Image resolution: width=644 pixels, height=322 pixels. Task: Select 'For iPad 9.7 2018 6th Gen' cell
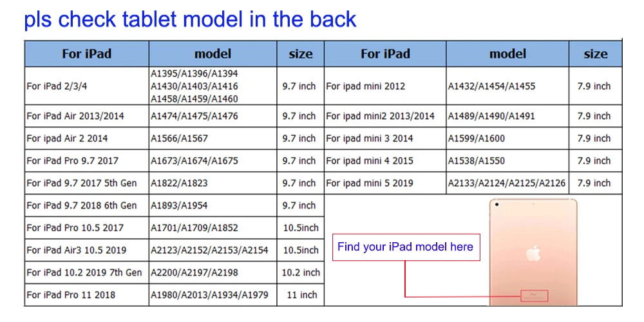pos(87,205)
